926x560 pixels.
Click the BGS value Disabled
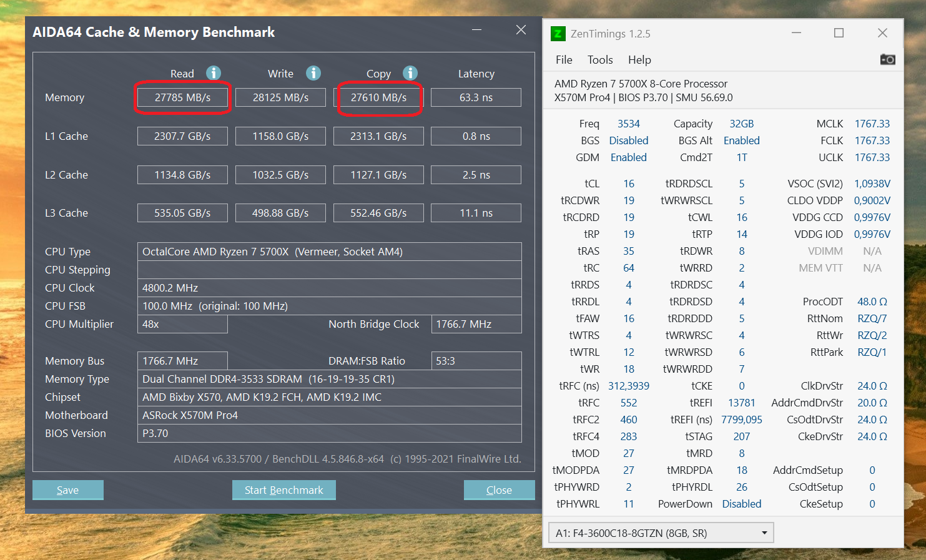pyautogui.click(x=629, y=140)
